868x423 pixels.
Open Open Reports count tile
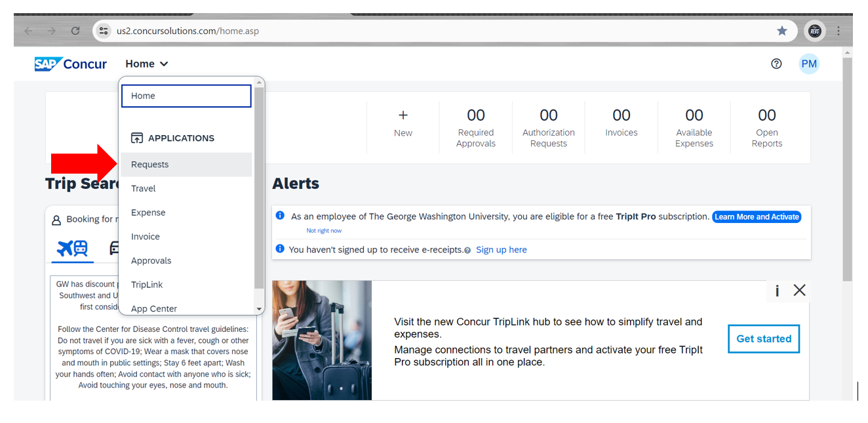[767, 128]
